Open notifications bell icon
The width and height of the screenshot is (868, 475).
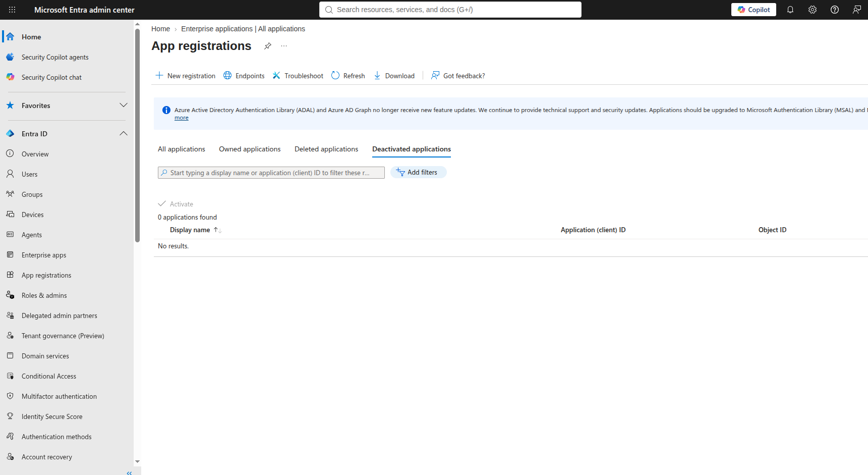point(790,10)
